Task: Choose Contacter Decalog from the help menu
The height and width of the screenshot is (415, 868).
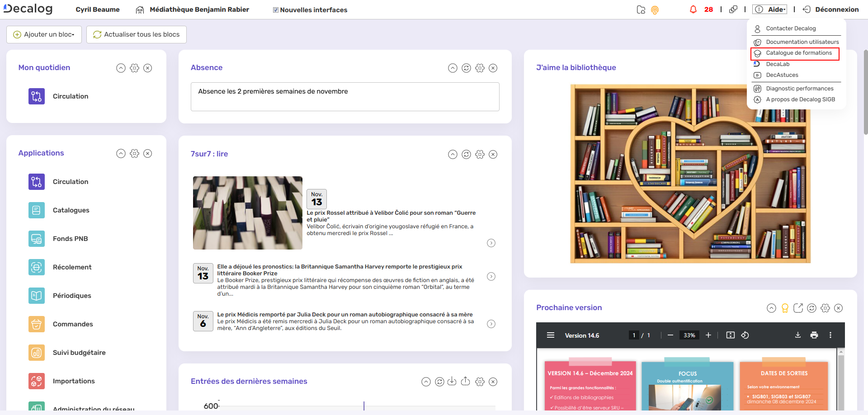Action: [x=791, y=28]
